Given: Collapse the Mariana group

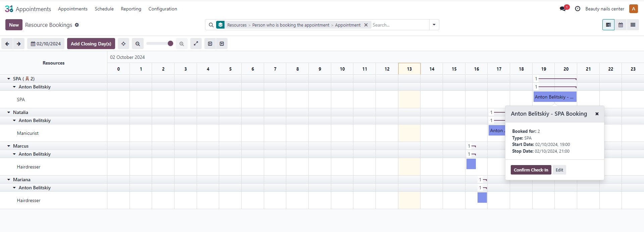Looking at the screenshot, I should [x=9, y=180].
